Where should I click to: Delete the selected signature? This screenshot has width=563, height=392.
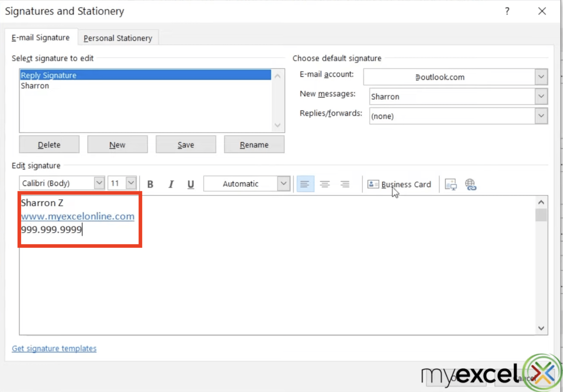[x=49, y=144]
